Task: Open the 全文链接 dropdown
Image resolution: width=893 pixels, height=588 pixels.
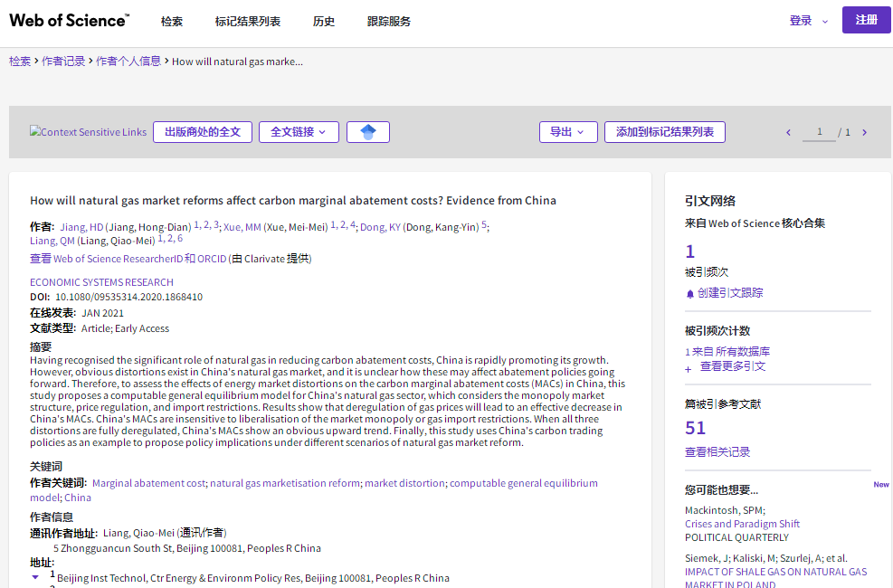Action: click(x=299, y=131)
